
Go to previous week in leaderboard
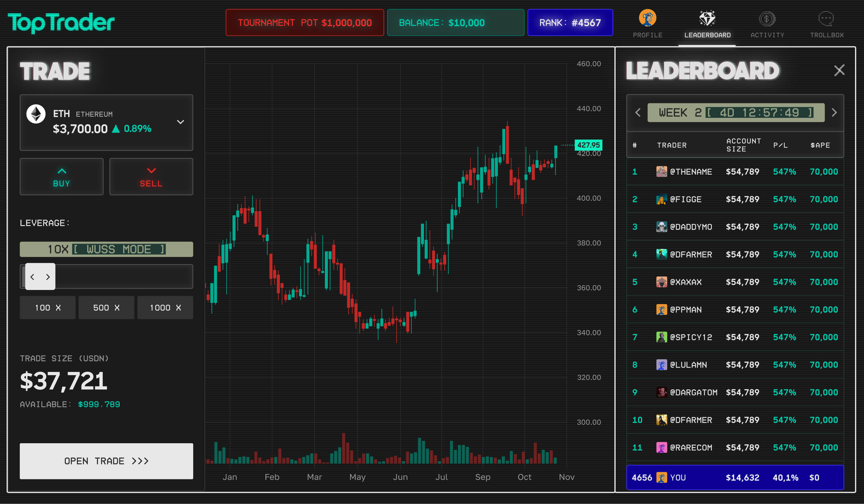coord(638,113)
